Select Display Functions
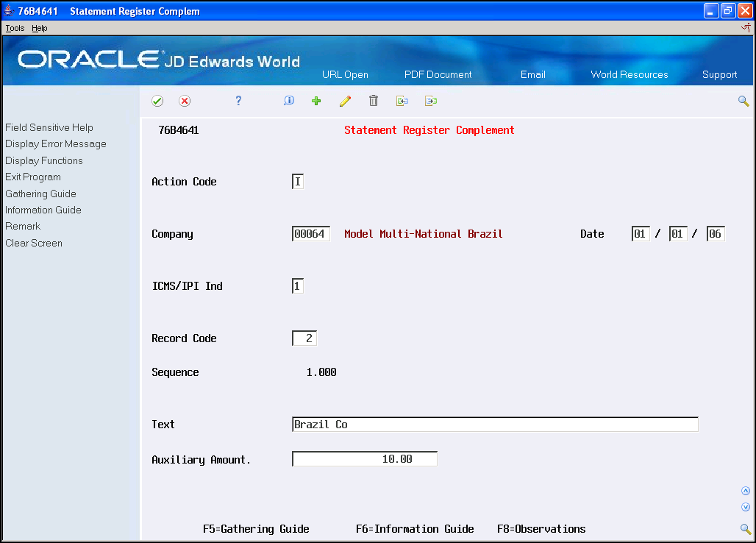The image size is (756, 543). click(x=44, y=160)
